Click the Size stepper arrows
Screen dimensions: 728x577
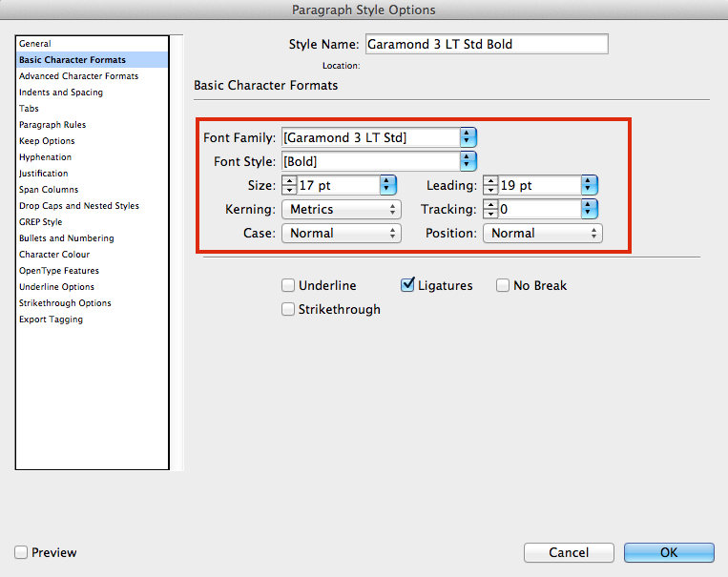289,186
